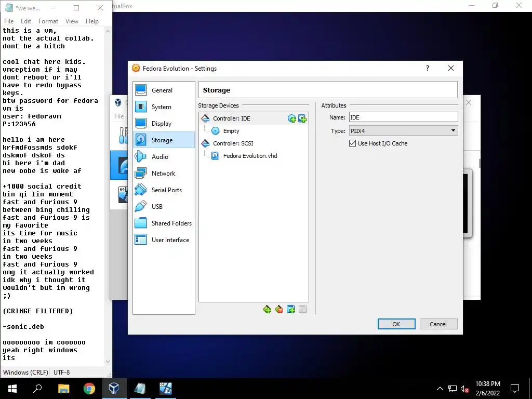The height and width of the screenshot is (399, 532).
Task: Click Windows (CRLF) status bar entry
Action: [25, 372]
